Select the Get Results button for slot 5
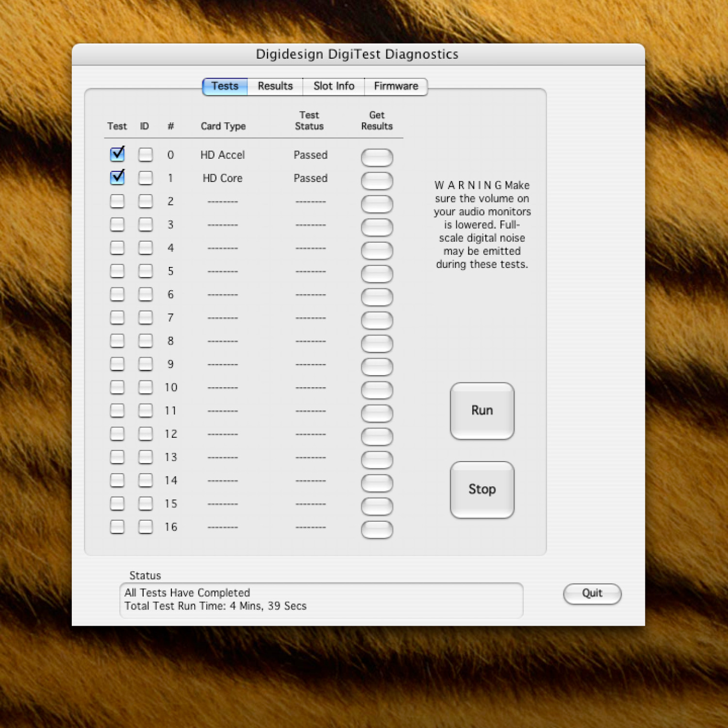The width and height of the screenshot is (728, 728). tap(377, 274)
